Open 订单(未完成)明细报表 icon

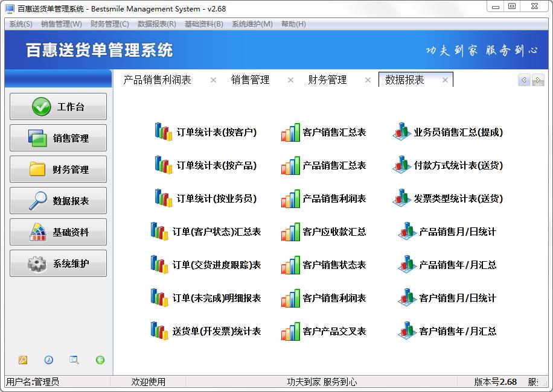tap(159, 297)
